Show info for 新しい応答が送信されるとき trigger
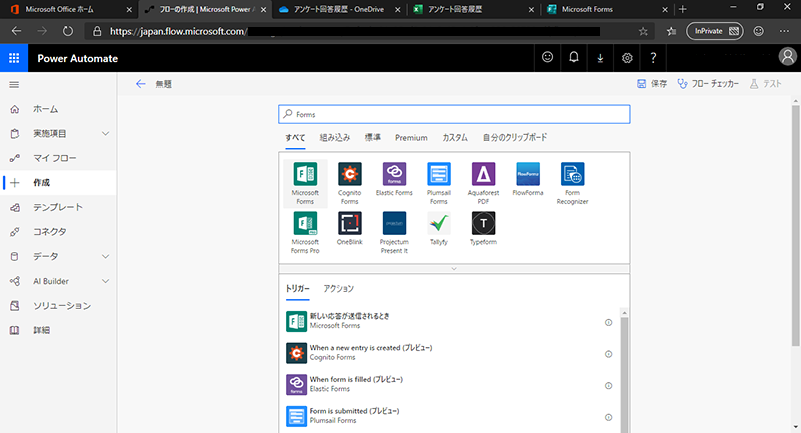The width and height of the screenshot is (801, 433). coord(608,322)
